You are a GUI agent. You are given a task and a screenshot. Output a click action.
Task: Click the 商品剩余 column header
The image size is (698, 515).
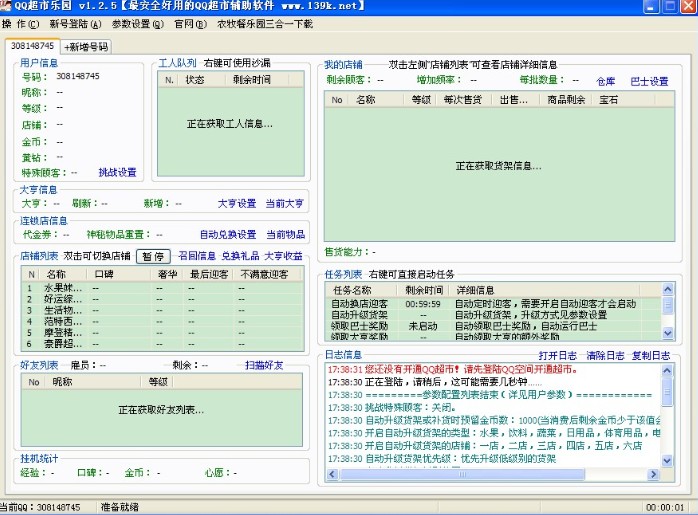[x=566, y=100]
